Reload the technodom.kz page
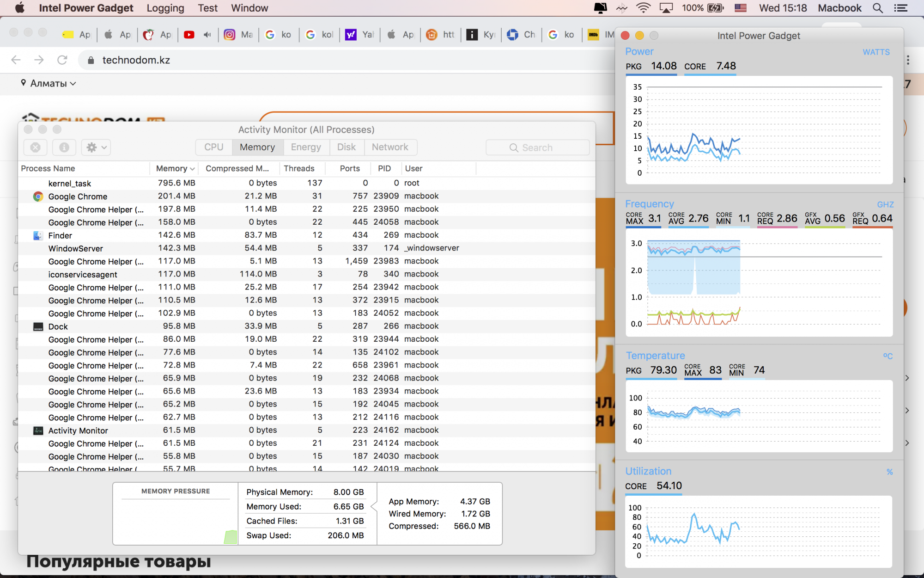This screenshot has width=924, height=578. [x=62, y=60]
